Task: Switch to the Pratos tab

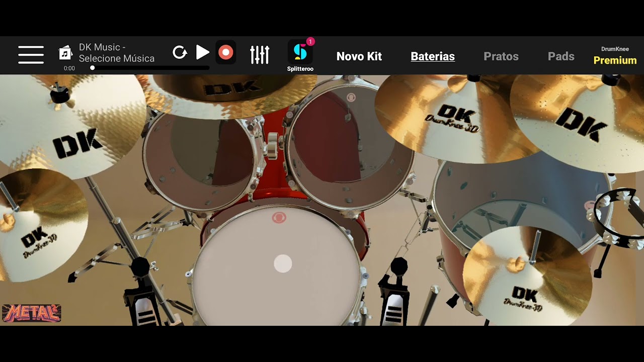Action: pos(501,56)
